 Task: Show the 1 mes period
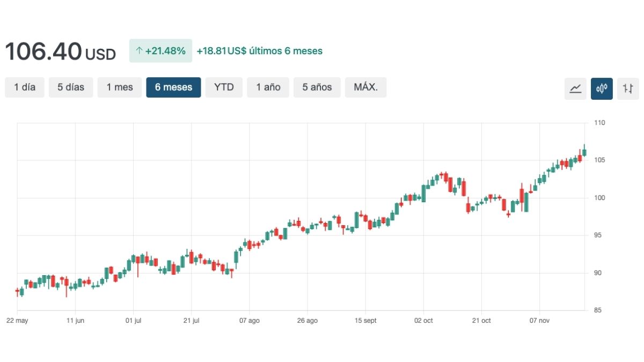click(x=119, y=87)
